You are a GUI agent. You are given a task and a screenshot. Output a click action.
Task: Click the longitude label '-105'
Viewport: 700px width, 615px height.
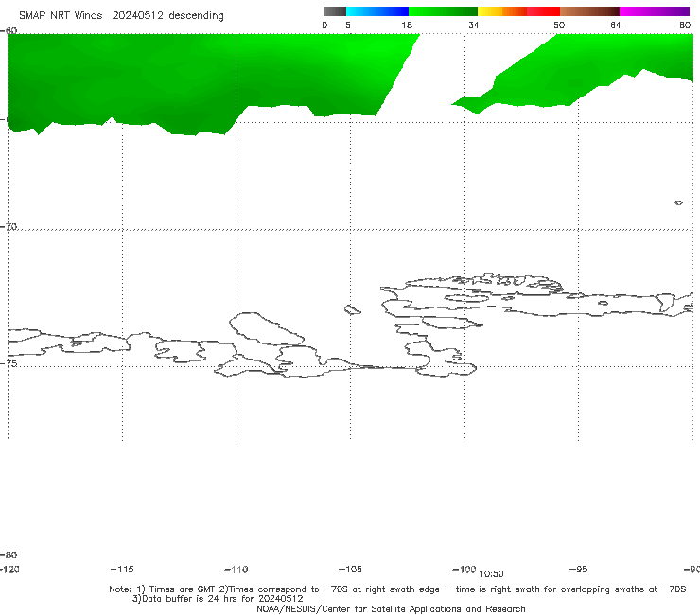coord(350,569)
